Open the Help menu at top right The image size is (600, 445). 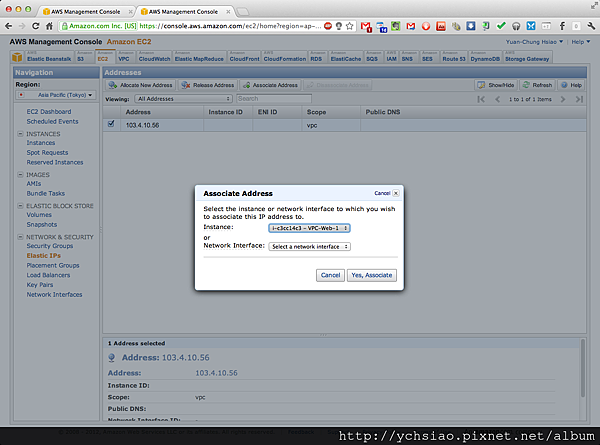pyautogui.click(x=580, y=42)
